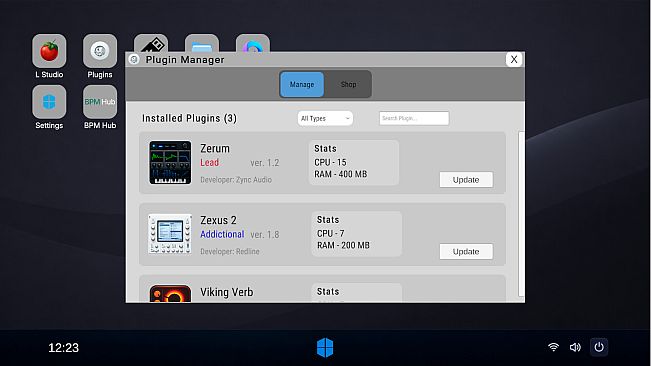Click the power button icon
651x366 pixels.
599,347
